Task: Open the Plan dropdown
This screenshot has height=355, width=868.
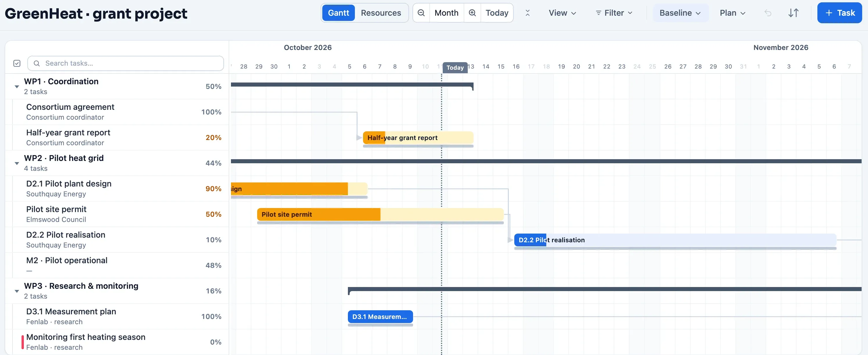Action: (x=732, y=13)
